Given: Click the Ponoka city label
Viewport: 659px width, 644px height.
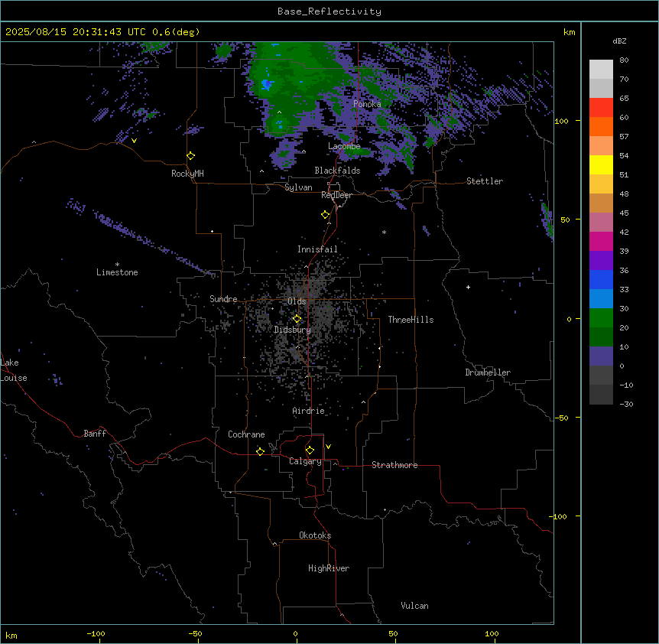Looking at the screenshot, I should coord(367,104).
